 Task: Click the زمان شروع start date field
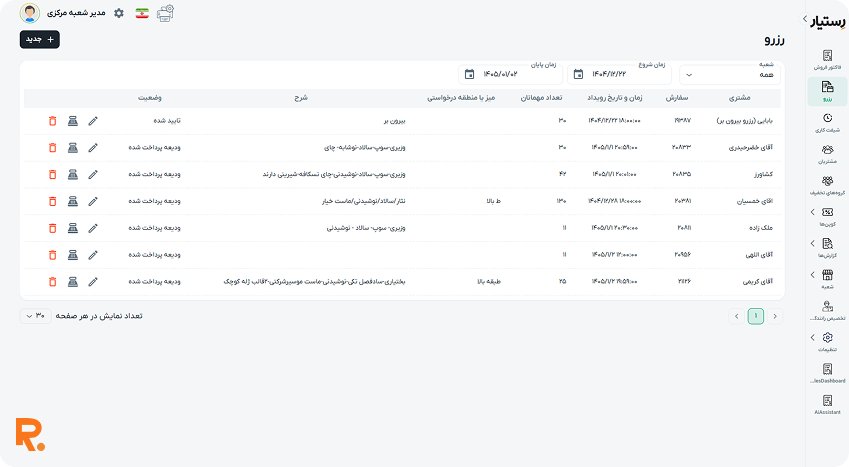point(619,74)
